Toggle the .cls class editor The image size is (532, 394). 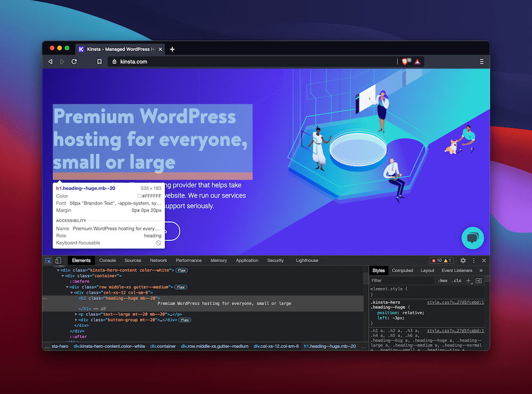(x=456, y=280)
